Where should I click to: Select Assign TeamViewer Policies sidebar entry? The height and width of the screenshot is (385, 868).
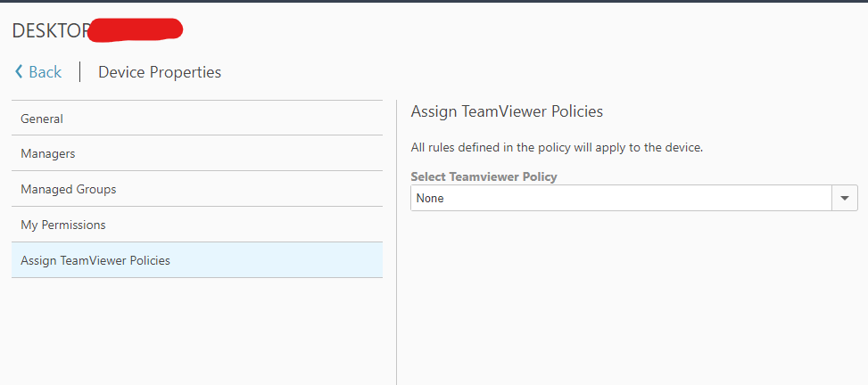pyautogui.click(x=197, y=260)
